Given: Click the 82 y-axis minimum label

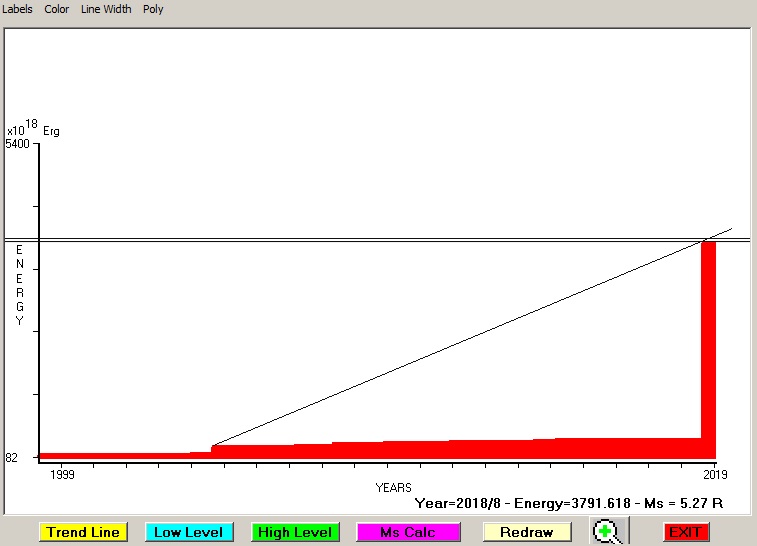Looking at the screenshot, I should pos(12,457).
